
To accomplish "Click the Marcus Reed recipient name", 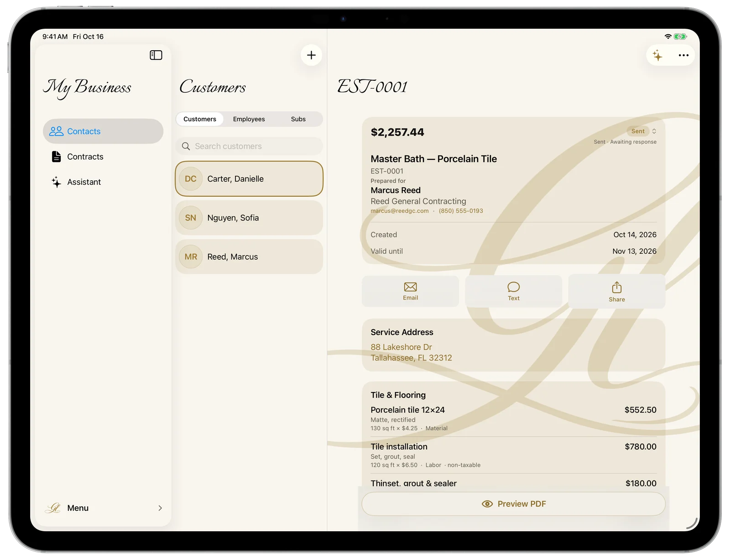I will point(396,190).
